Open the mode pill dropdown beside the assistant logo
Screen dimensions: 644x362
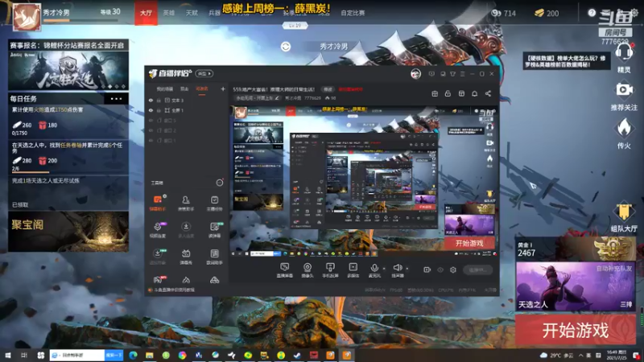click(x=204, y=73)
